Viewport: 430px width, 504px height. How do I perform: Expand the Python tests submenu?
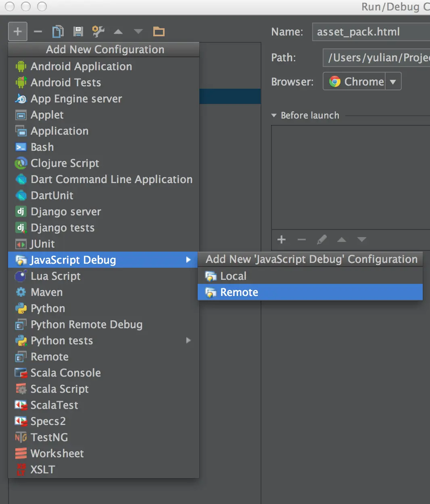(x=188, y=340)
